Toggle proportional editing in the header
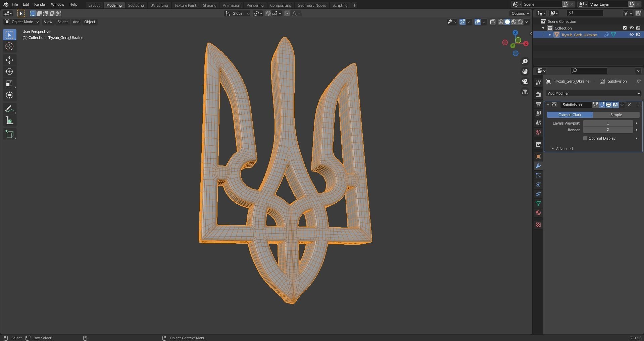Image resolution: width=644 pixels, height=341 pixels. point(287,13)
